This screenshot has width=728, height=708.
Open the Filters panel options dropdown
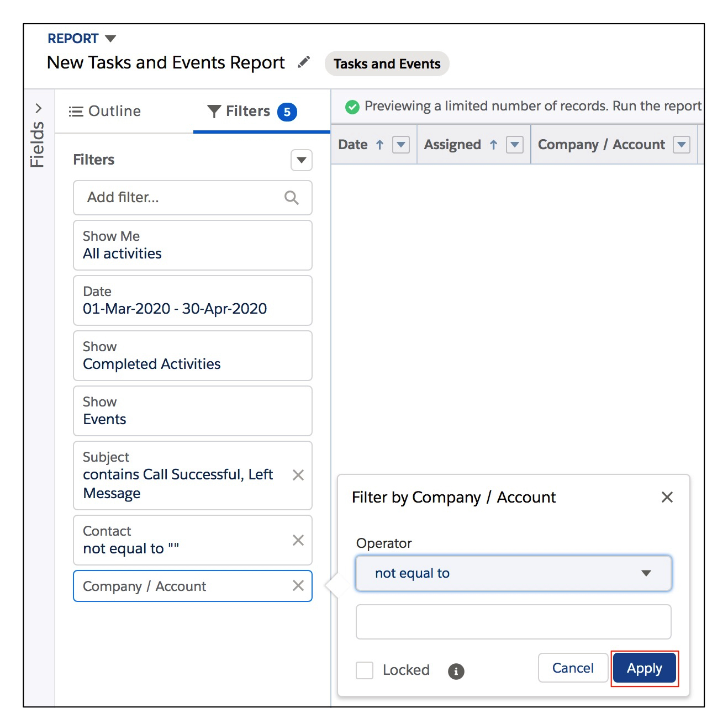pos(301,160)
